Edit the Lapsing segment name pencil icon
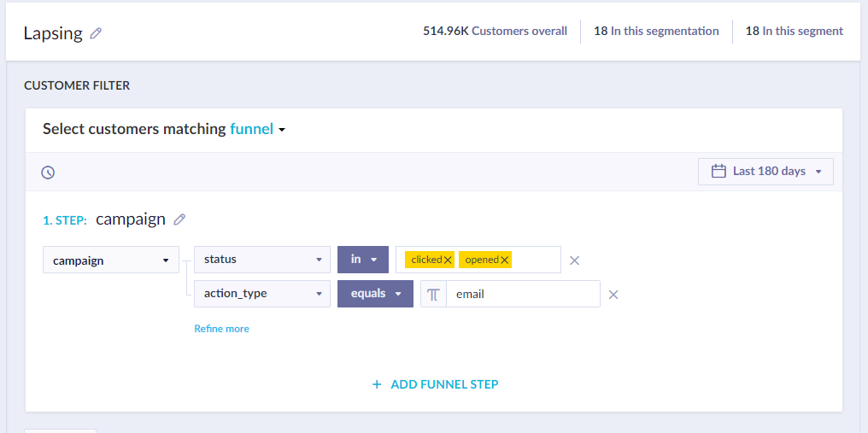Screen dimensions: 868x433 [x=96, y=33]
